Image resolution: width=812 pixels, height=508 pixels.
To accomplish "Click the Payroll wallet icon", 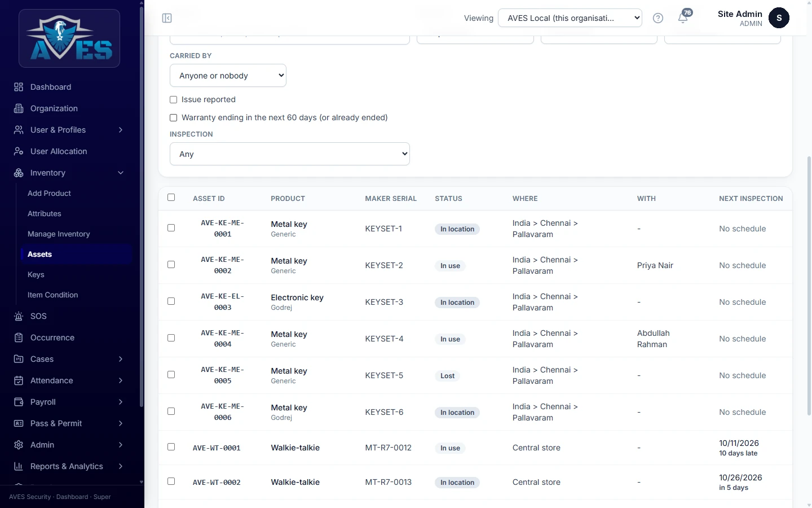I will [19, 402].
